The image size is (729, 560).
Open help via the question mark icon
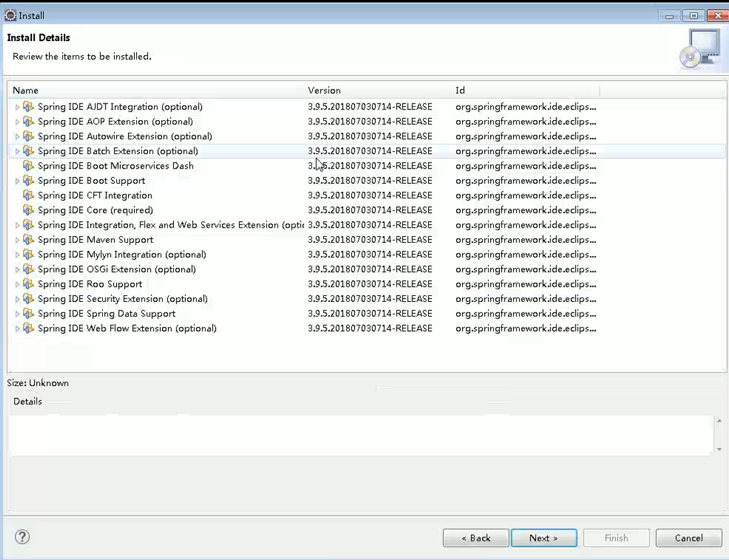23,537
